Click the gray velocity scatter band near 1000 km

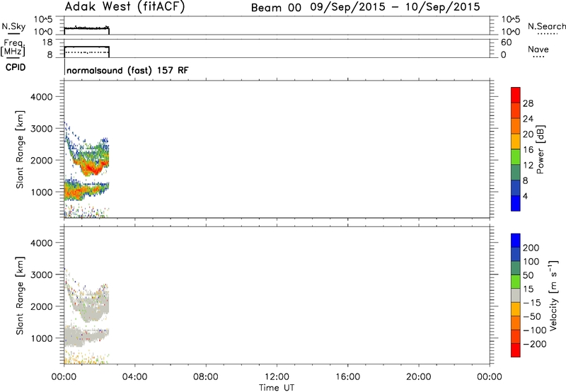(86, 336)
